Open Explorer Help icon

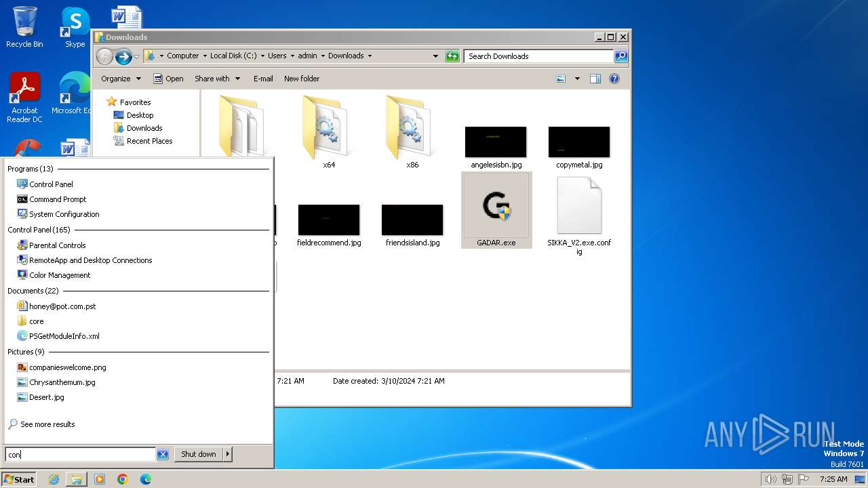pos(614,79)
